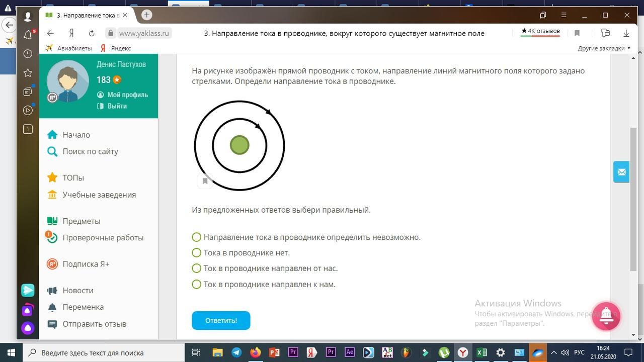Click the browser back arrow icon

[50, 33]
